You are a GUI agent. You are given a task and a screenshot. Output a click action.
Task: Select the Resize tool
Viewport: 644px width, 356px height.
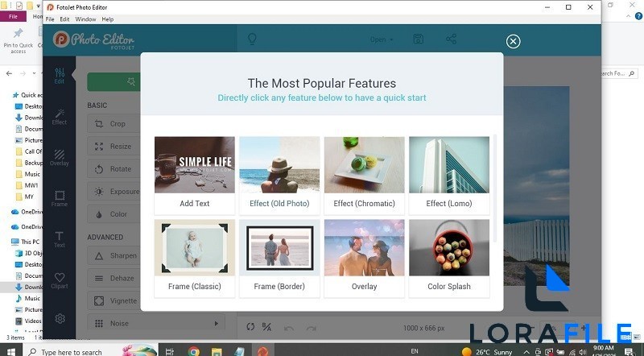(x=114, y=147)
